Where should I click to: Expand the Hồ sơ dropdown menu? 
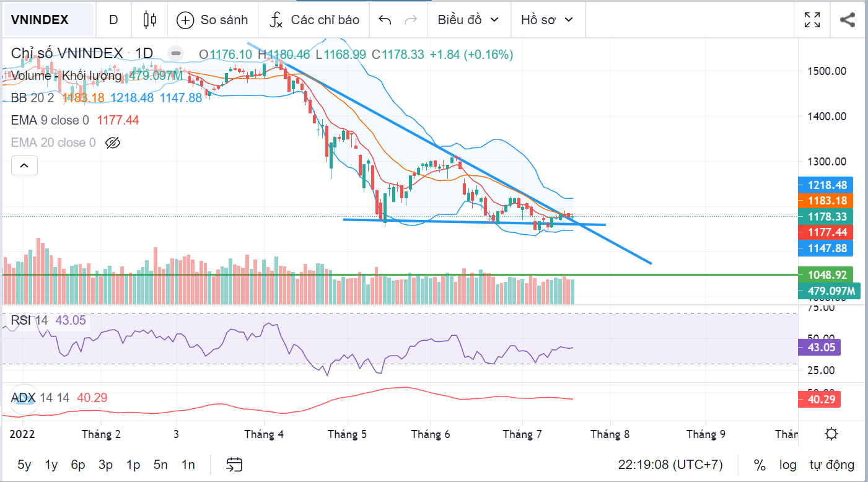[x=547, y=20]
